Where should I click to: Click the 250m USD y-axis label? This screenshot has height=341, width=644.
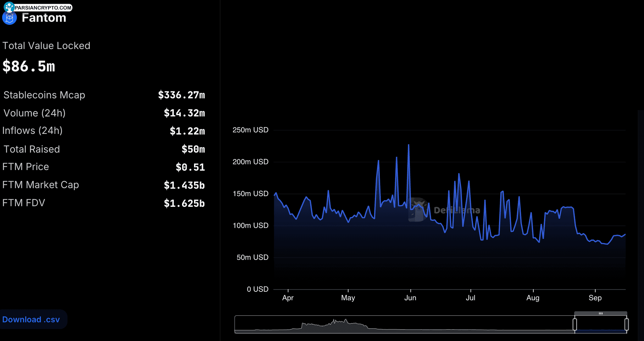click(x=250, y=130)
